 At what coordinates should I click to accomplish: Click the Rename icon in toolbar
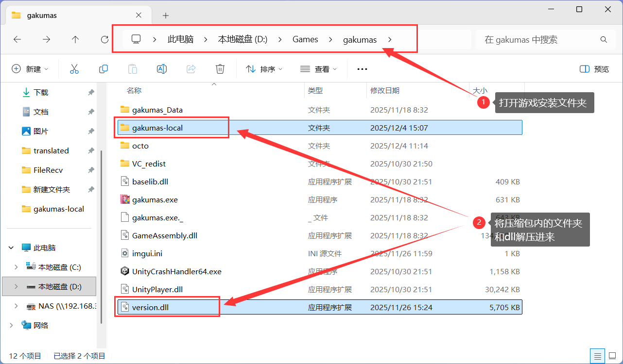pyautogui.click(x=162, y=69)
